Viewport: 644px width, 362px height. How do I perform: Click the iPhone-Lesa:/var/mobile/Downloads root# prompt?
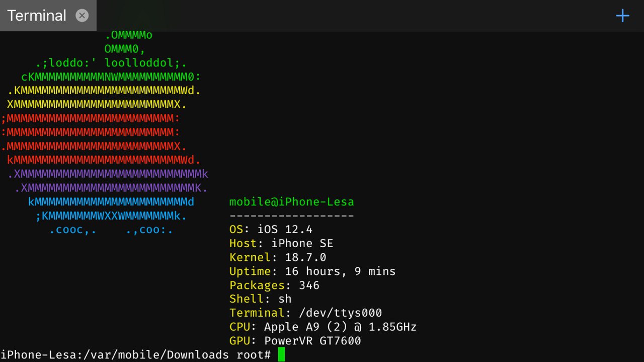(136, 355)
